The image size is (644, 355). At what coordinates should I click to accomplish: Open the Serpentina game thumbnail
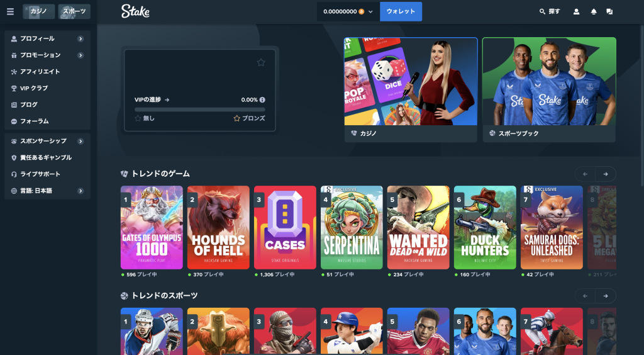coord(352,228)
